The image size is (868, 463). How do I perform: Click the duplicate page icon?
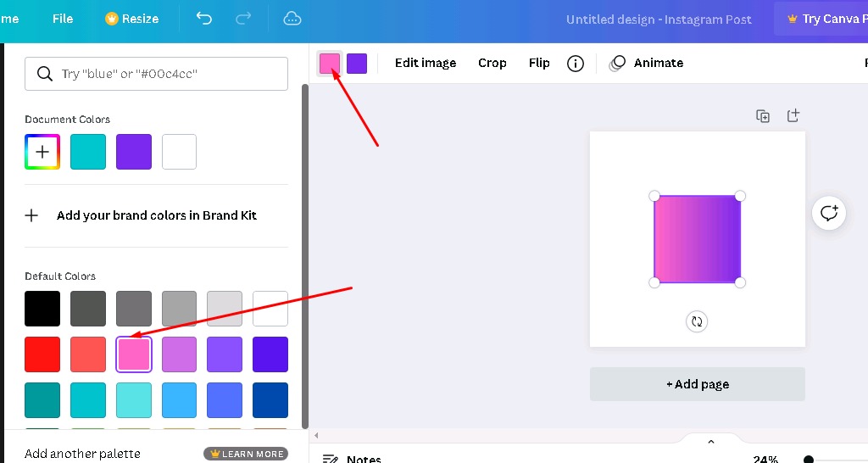(763, 116)
